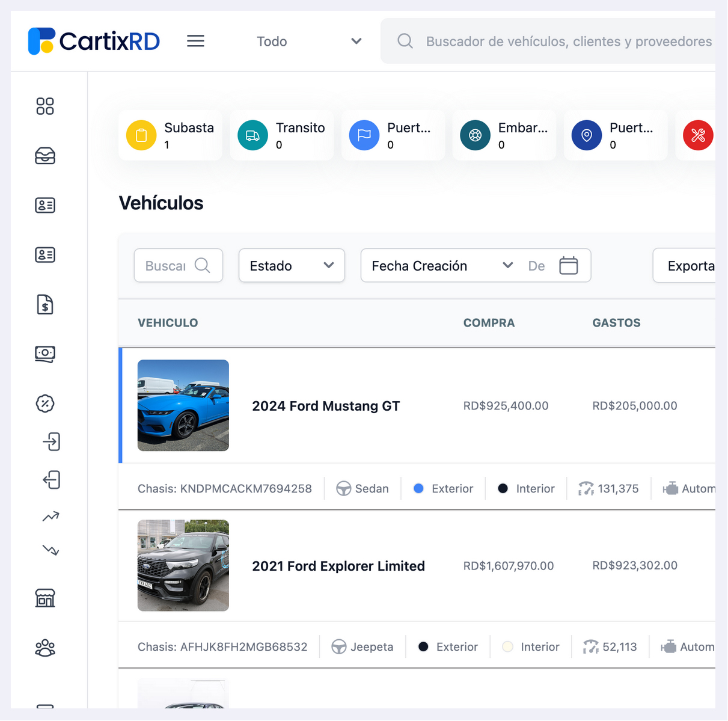Click the teal Transito truck icon
Image resolution: width=728 pixels, height=721 pixels.
coord(253,135)
